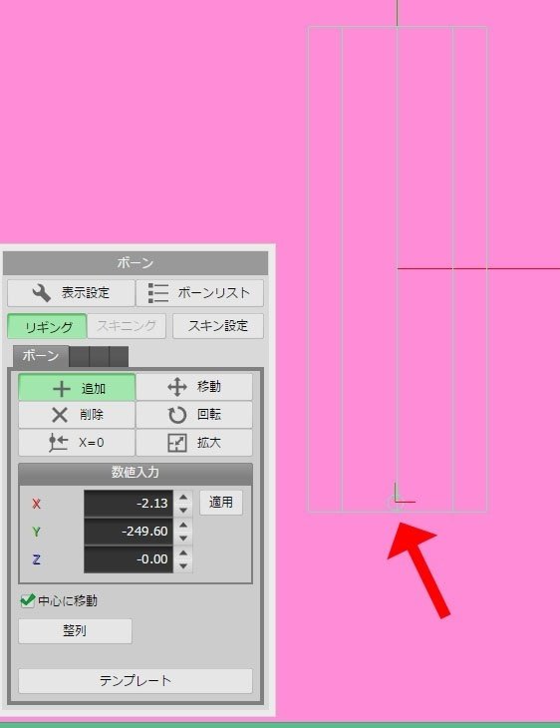The image size is (560, 728).
Task: Switch to リギング rigging mode
Action: [x=47, y=326]
